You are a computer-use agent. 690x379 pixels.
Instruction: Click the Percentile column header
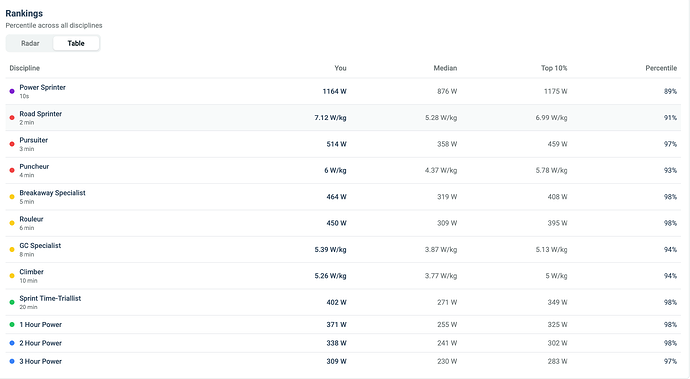(x=661, y=68)
